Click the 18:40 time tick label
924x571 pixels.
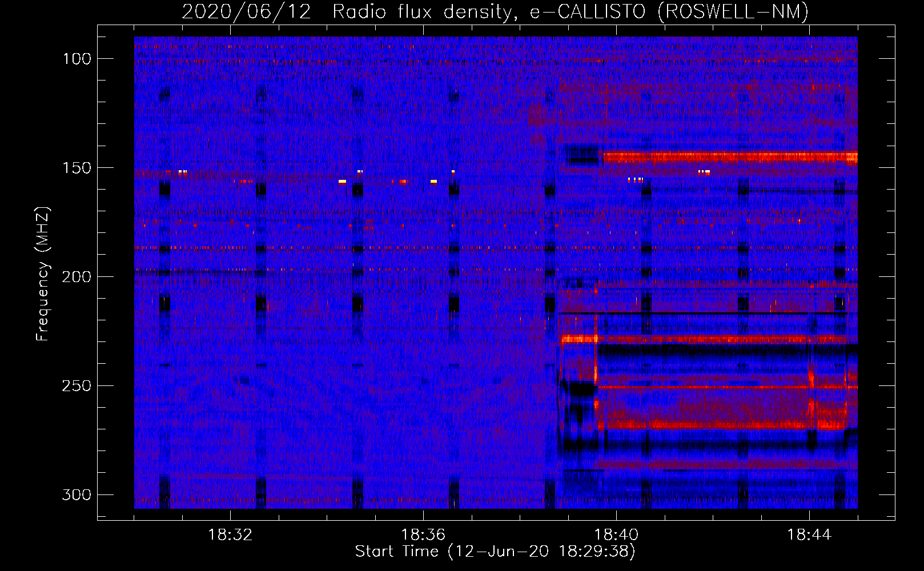point(616,535)
